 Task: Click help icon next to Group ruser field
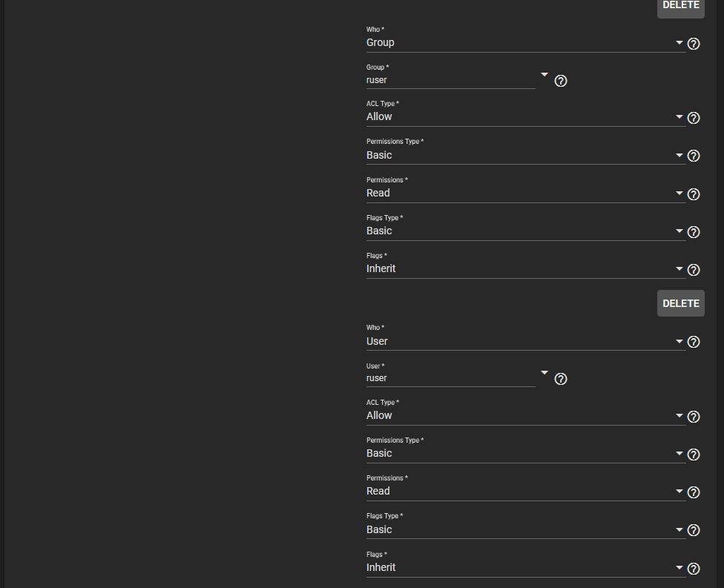[561, 81]
